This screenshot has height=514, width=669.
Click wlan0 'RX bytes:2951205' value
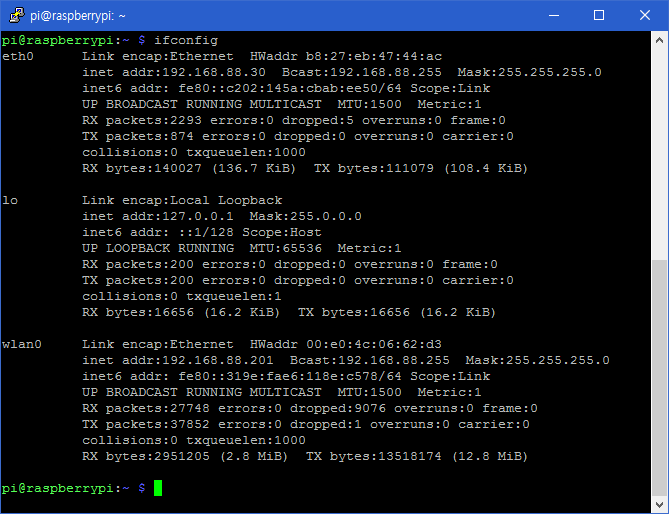click(x=146, y=456)
